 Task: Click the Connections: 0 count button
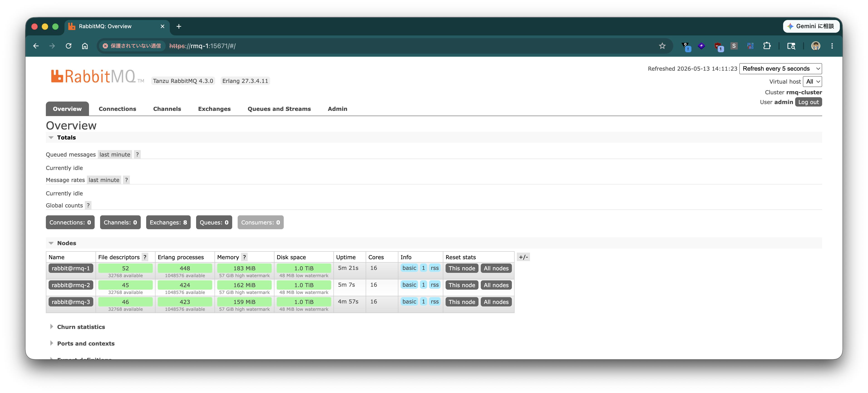pos(70,222)
